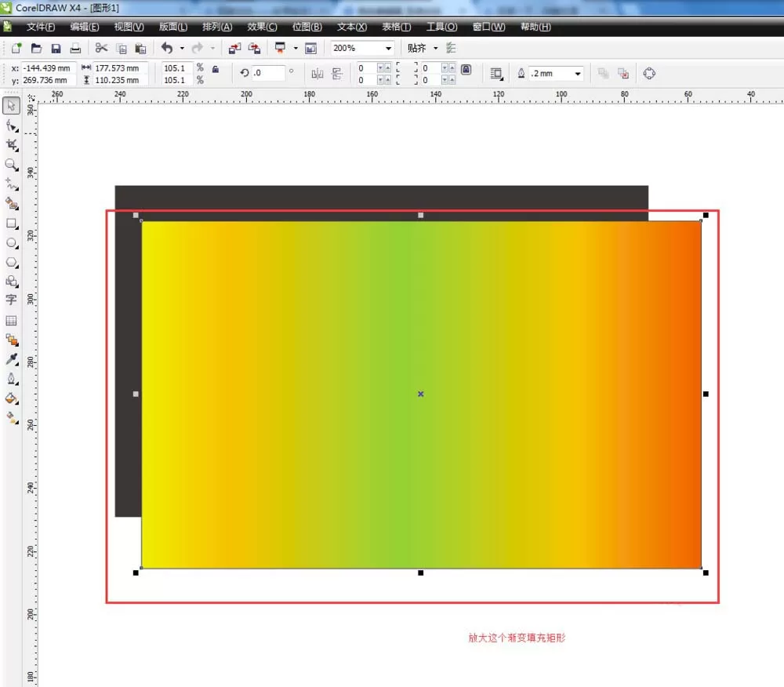Cut selection with the scissors icon
This screenshot has width=784, height=687.
[x=101, y=48]
